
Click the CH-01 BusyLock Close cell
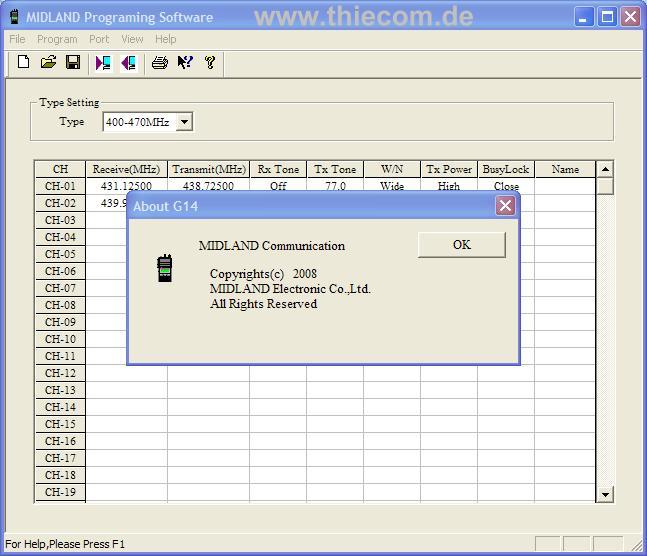506,186
